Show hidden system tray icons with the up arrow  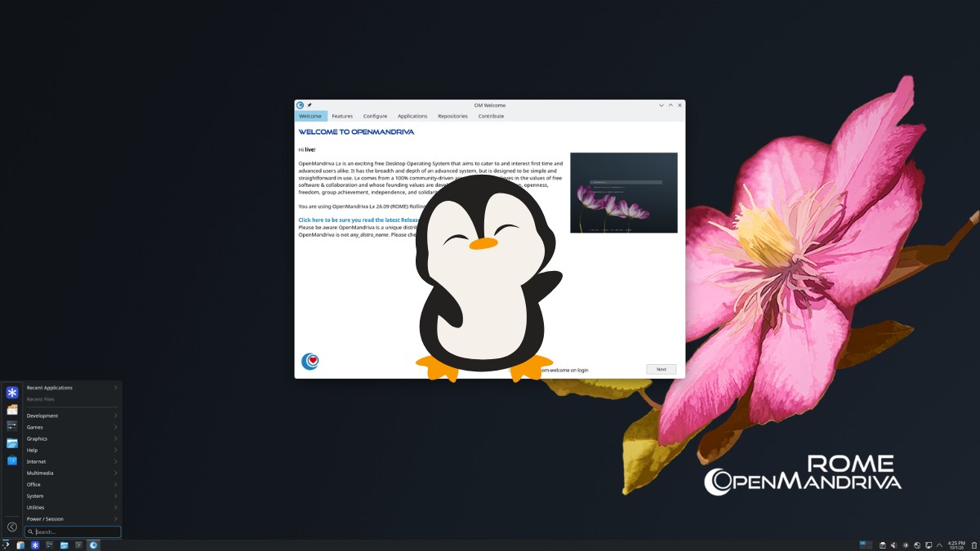pyautogui.click(x=939, y=545)
